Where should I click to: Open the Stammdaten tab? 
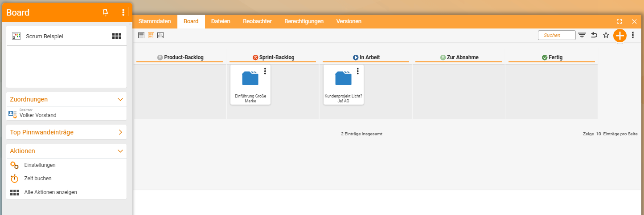(x=155, y=21)
